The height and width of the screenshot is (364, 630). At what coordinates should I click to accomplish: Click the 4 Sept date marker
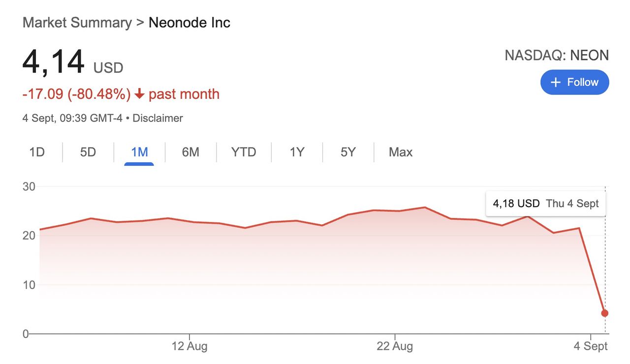coord(591,346)
